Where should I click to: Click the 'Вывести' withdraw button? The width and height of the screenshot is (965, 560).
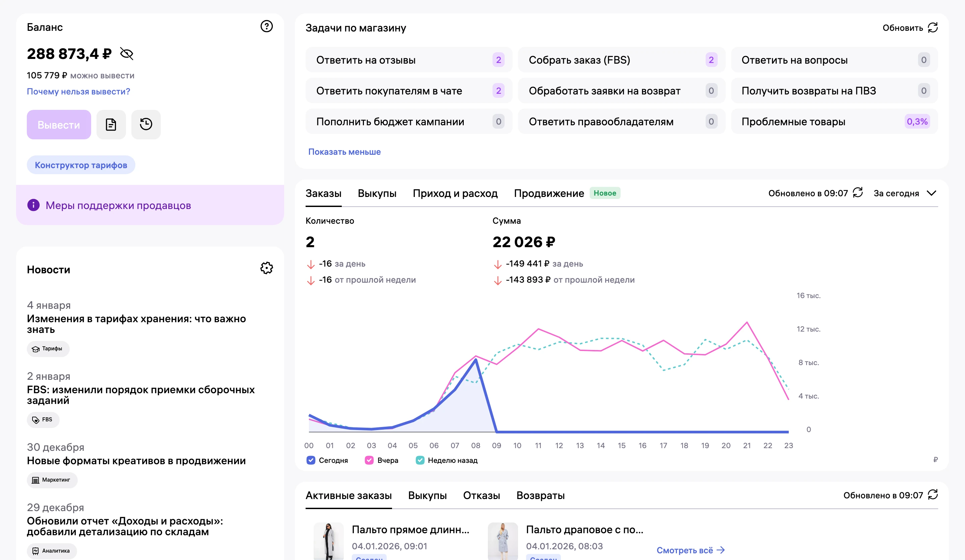click(x=59, y=124)
